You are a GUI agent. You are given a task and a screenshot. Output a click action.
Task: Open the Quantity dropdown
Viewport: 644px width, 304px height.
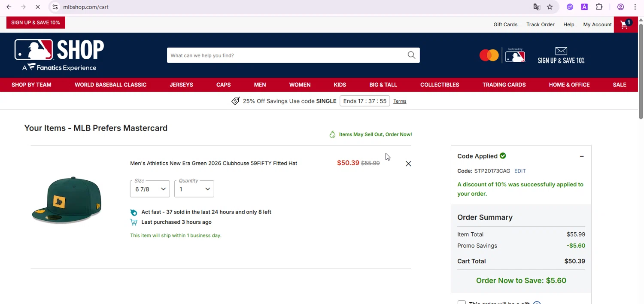pyautogui.click(x=194, y=189)
